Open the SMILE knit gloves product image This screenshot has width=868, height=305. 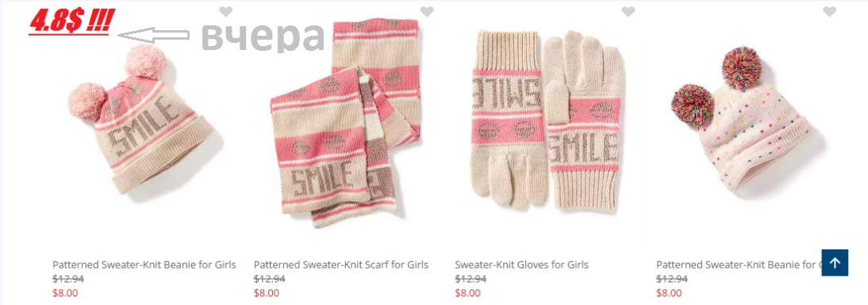[547, 121]
